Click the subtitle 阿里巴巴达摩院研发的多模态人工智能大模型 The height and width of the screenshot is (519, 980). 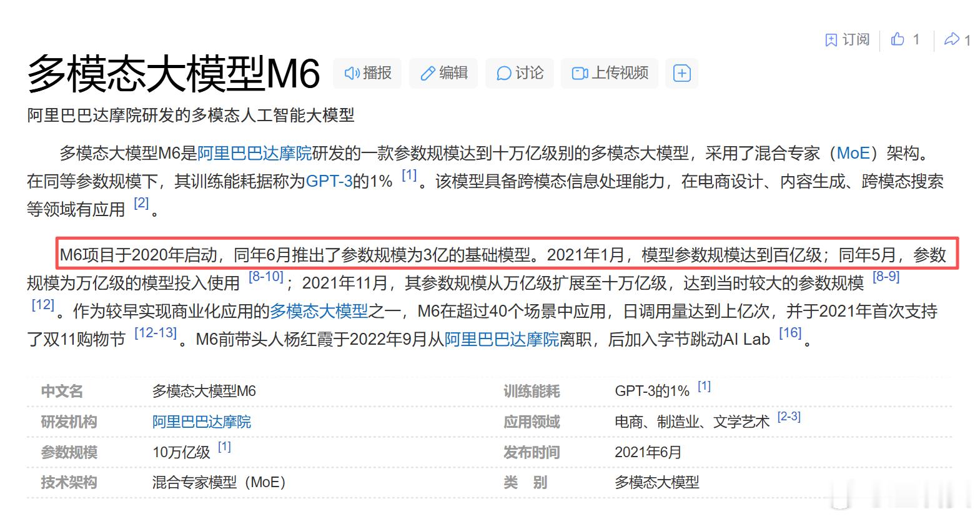tap(191, 115)
